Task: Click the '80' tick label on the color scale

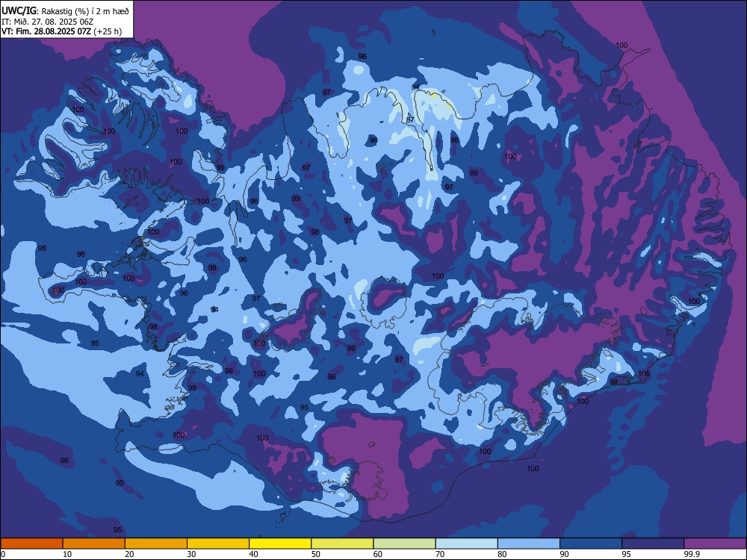Action: tap(502, 554)
